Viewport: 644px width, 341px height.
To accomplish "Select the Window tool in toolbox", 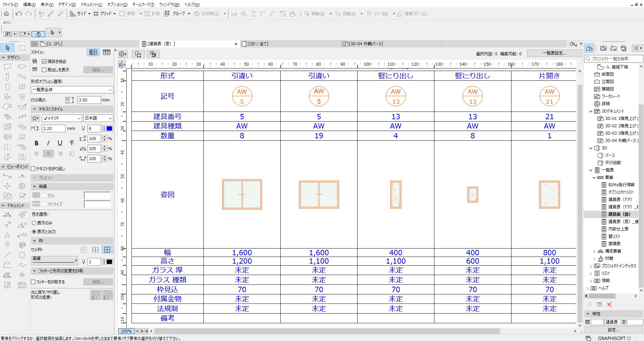I will click(22, 87).
